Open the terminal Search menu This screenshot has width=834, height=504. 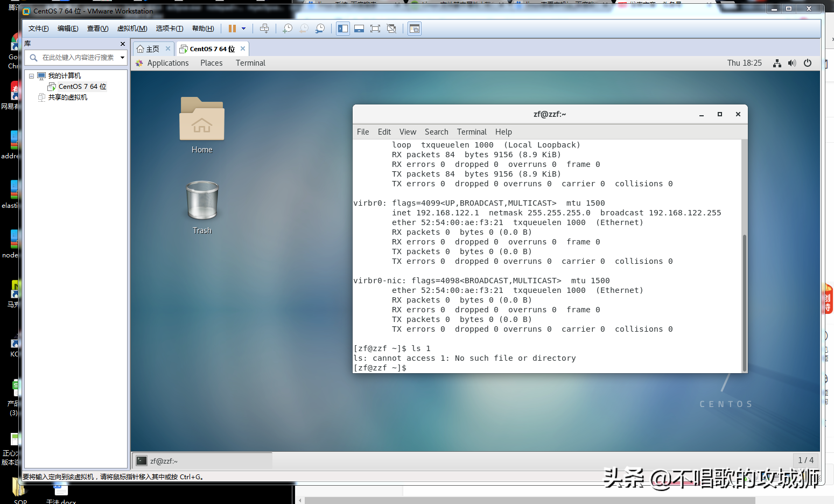[x=436, y=132]
